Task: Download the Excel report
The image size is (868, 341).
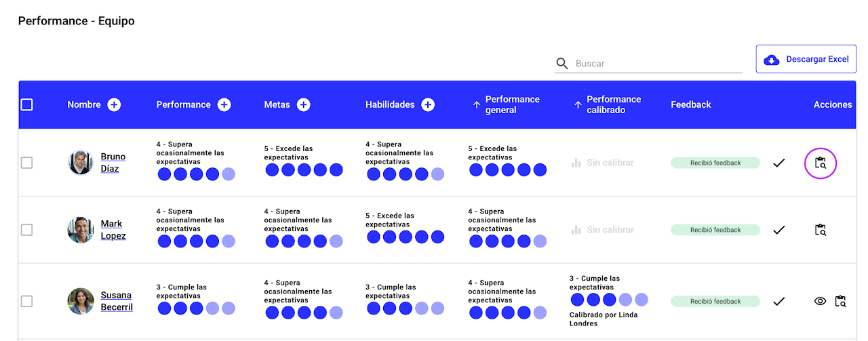Action: click(806, 60)
